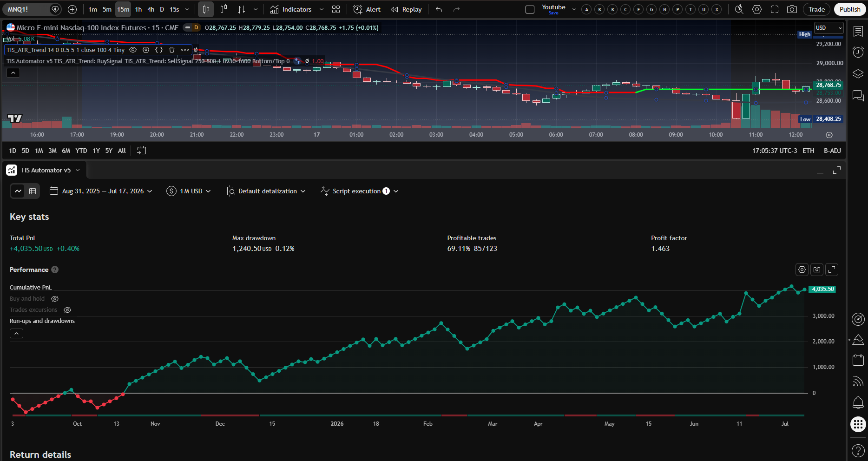Click the Trade button

[x=816, y=9]
